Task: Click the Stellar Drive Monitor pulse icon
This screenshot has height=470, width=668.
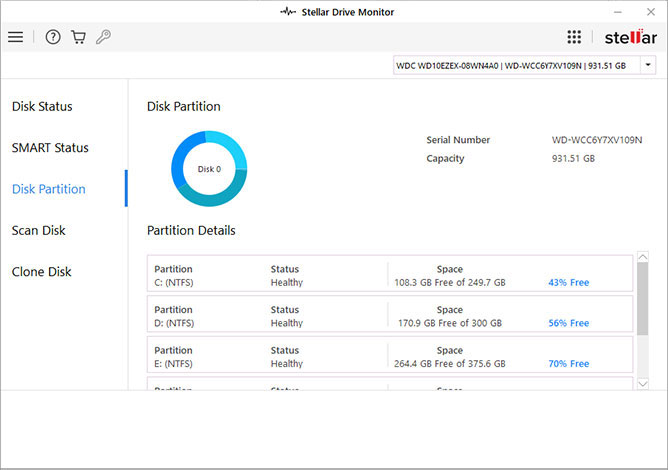Action: click(x=288, y=12)
